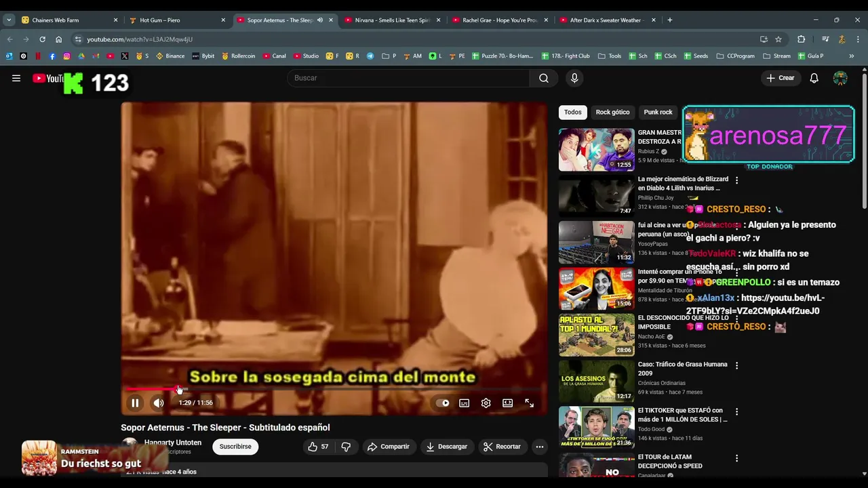868x488 pixels.
Task: Dislike the video with thumbs down
Action: (346, 447)
